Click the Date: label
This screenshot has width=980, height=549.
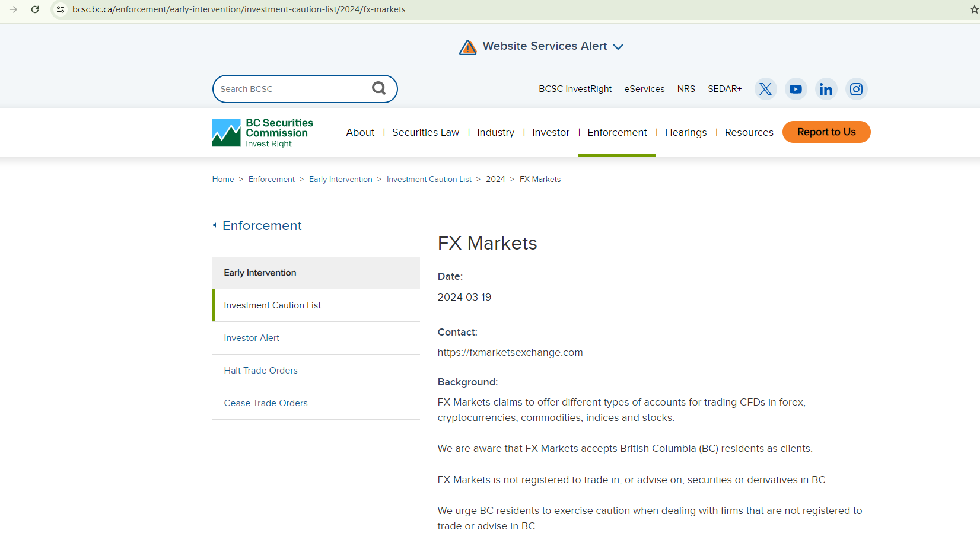[450, 276]
